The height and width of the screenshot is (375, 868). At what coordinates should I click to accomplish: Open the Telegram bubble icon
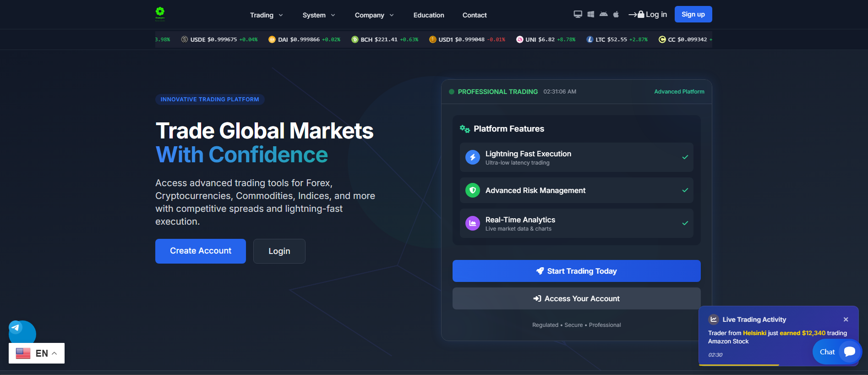click(x=16, y=327)
